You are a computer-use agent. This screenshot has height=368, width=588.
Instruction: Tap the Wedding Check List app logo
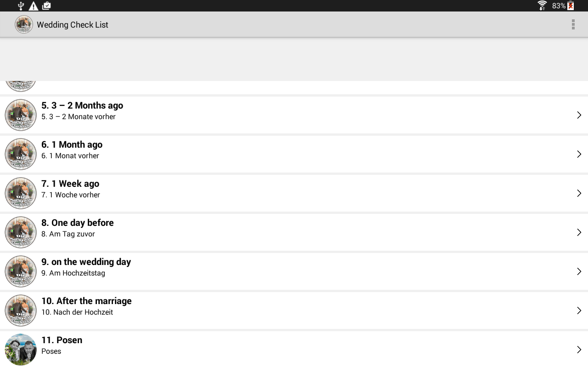point(24,25)
